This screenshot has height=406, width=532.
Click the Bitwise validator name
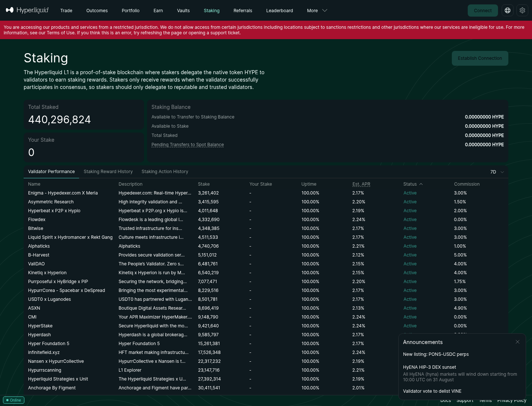pyautogui.click(x=35, y=228)
